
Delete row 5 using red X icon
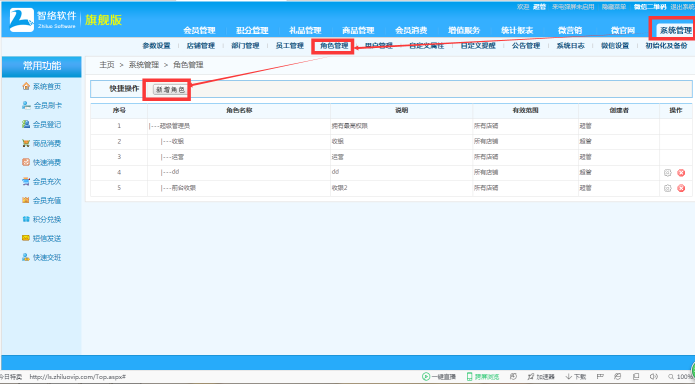[681, 188]
